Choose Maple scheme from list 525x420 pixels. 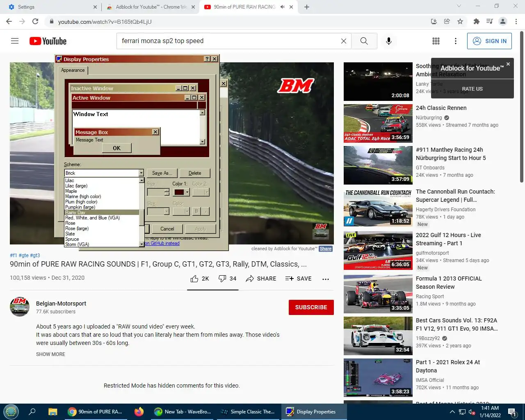coord(102,191)
